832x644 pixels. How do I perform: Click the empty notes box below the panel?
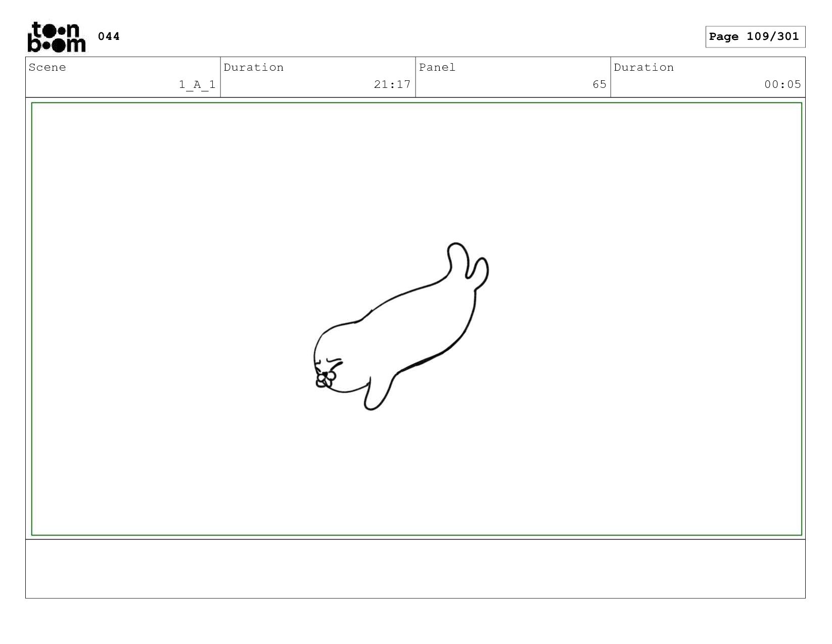415,569
